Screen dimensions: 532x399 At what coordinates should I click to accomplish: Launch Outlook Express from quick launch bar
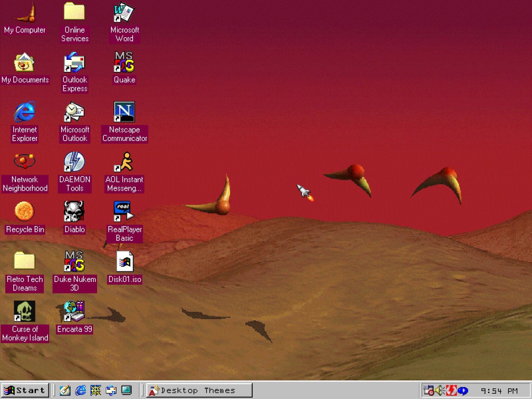coord(111,391)
